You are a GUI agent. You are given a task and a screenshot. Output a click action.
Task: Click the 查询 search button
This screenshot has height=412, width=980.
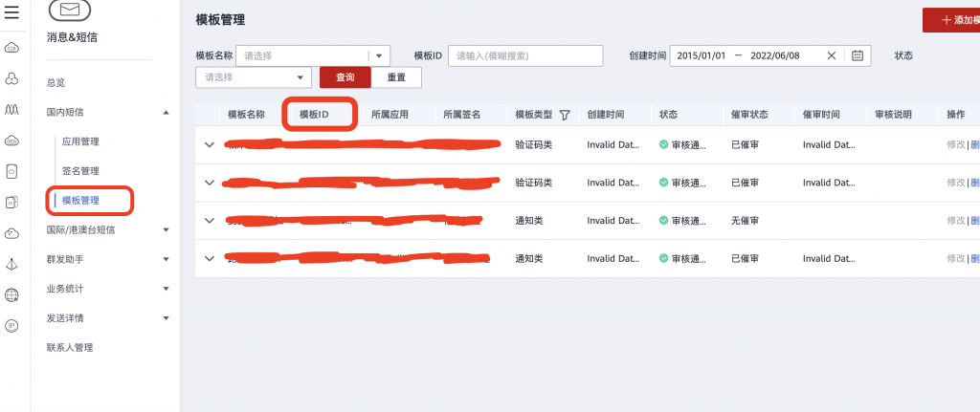point(345,77)
